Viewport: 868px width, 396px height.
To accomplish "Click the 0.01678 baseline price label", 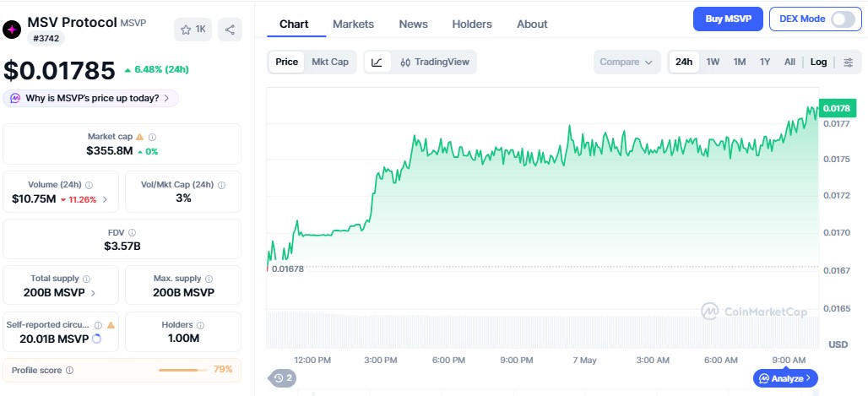I will point(288,269).
